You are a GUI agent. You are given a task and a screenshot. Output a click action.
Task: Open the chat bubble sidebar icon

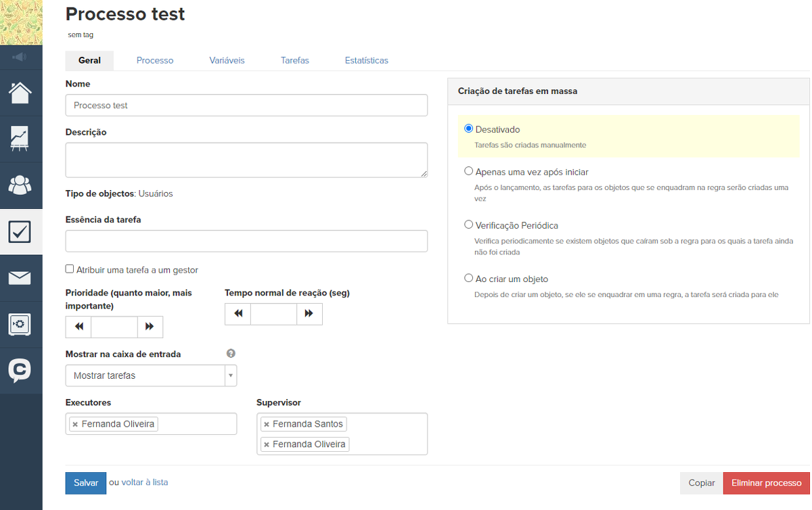(x=20, y=370)
